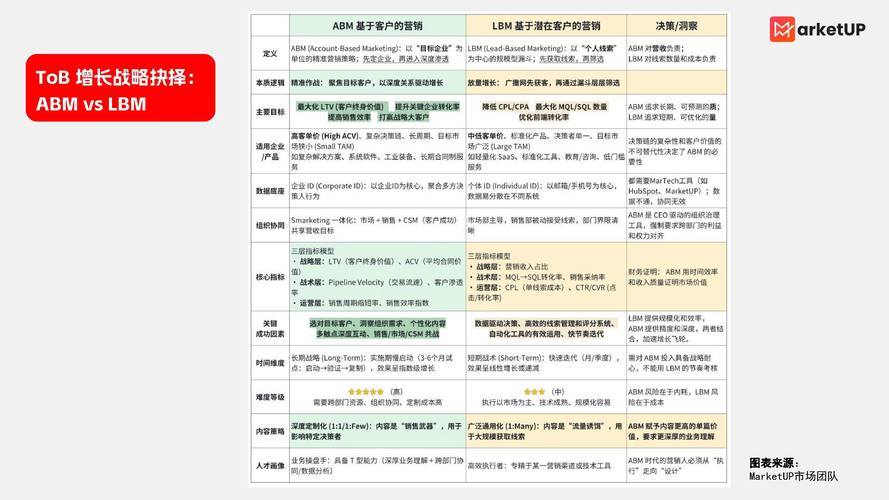The height and width of the screenshot is (500, 889).
Task: Click the '本质逻辑' row label
Action: pos(270,83)
